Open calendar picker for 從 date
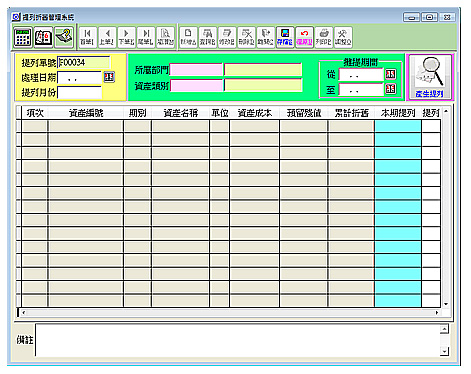 click(390, 74)
